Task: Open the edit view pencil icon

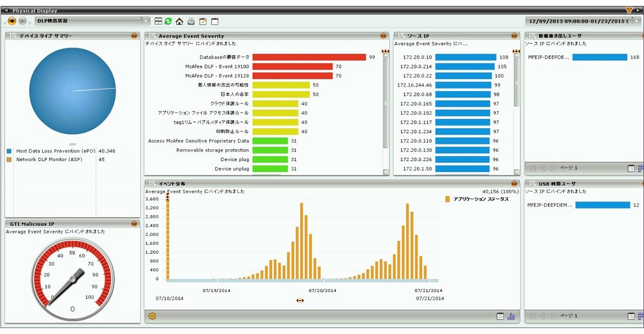Action: (x=203, y=22)
